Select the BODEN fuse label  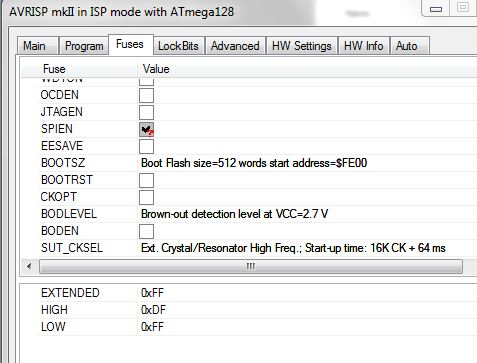coord(60,231)
